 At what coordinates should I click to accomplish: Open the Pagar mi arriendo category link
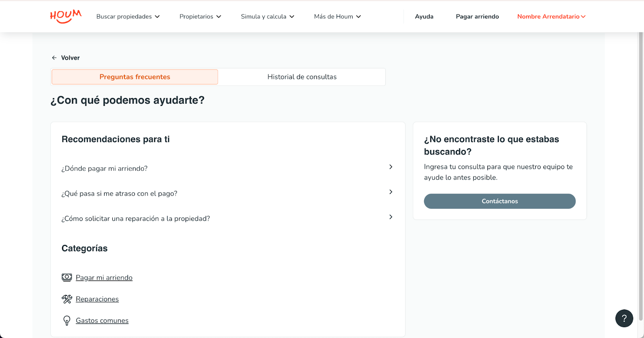pyautogui.click(x=104, y=278)
